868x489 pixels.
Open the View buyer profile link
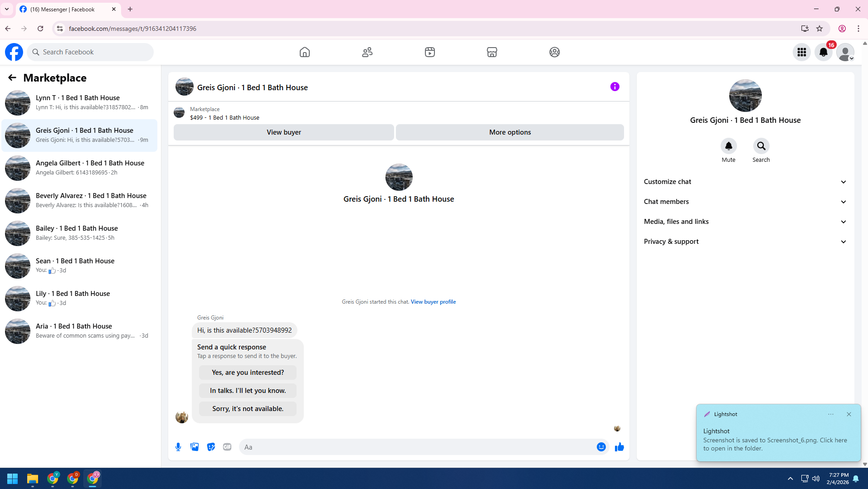[433, 302]
